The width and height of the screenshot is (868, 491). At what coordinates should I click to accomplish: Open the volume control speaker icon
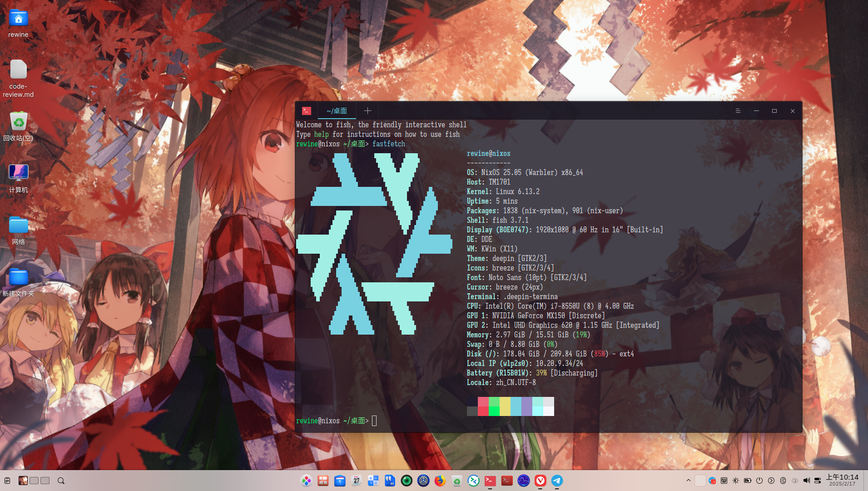807,481
